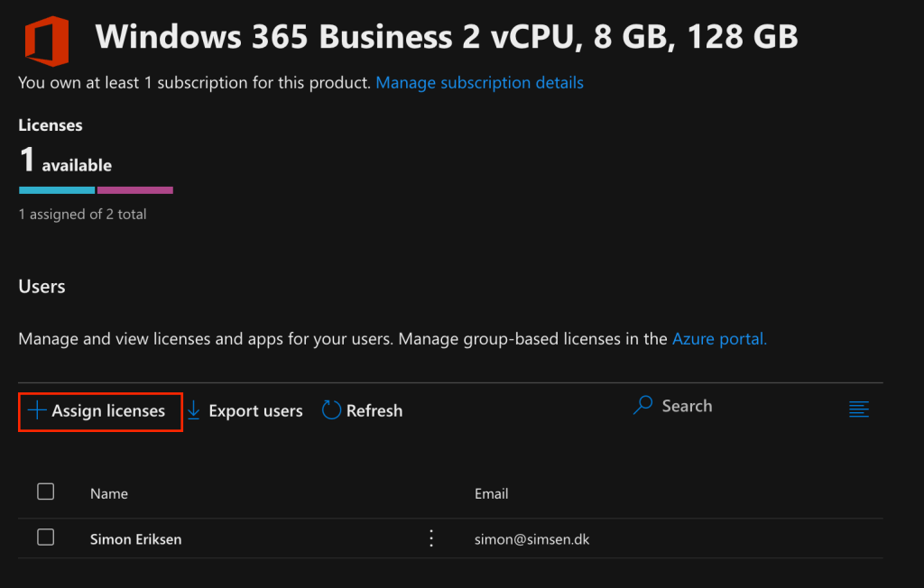This screenshot has height=588, width=924.
Task: Toggle the select-all users checkbox in header
Action: pos(46,492)
